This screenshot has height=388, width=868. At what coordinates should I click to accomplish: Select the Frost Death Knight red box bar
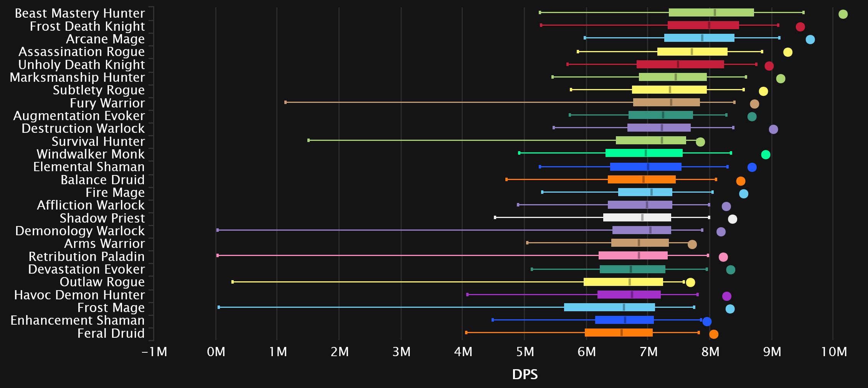tap(703, 25)
